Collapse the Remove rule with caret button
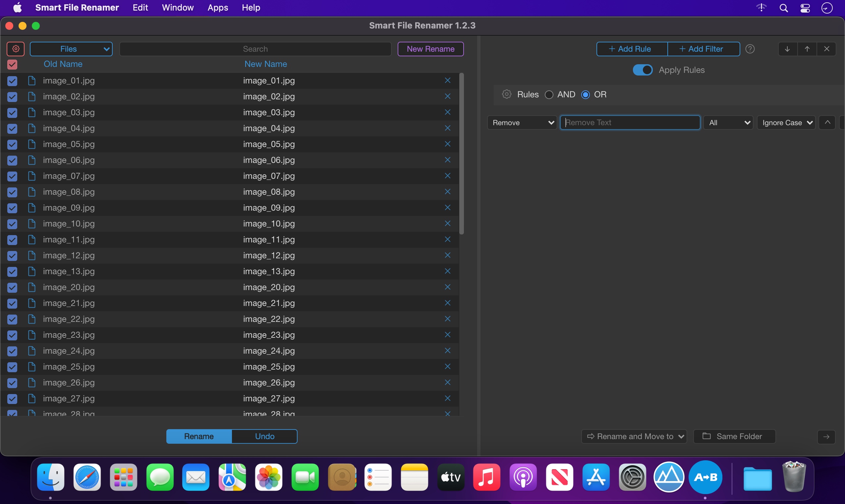Screen dimensions: 845x504 [x=827, y=123]
